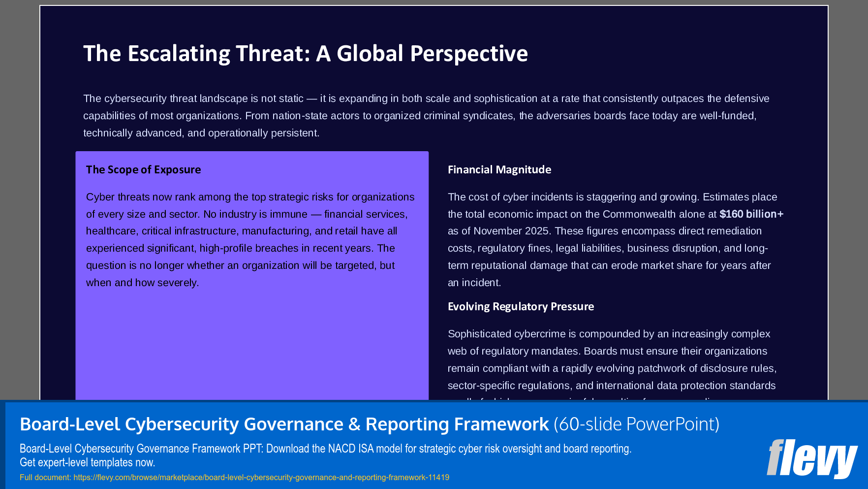Click the gray border outside the slide

pos(20,197)
